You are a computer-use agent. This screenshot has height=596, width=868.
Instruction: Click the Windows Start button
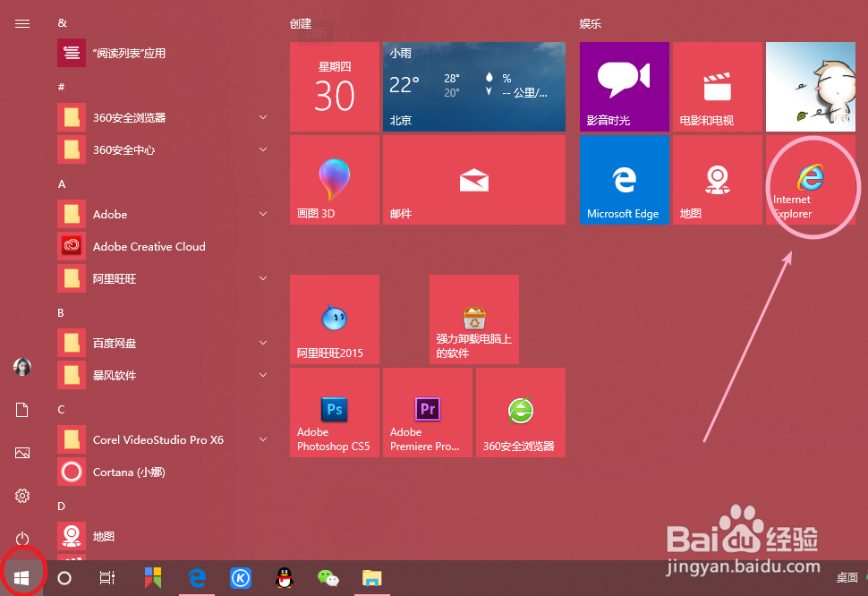click(21, 578)
